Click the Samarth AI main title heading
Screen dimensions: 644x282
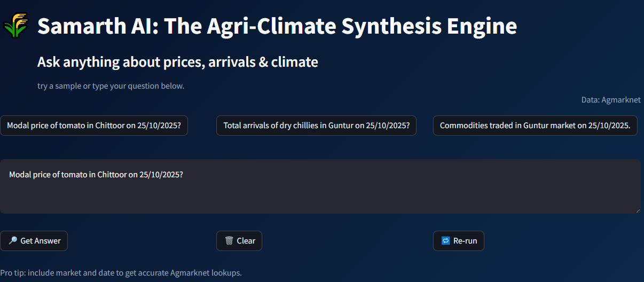[x=277, y=26]
